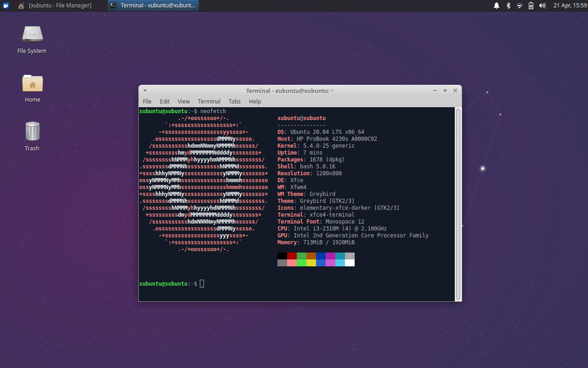Select the Edit menu in the terminal

point(164,101)
